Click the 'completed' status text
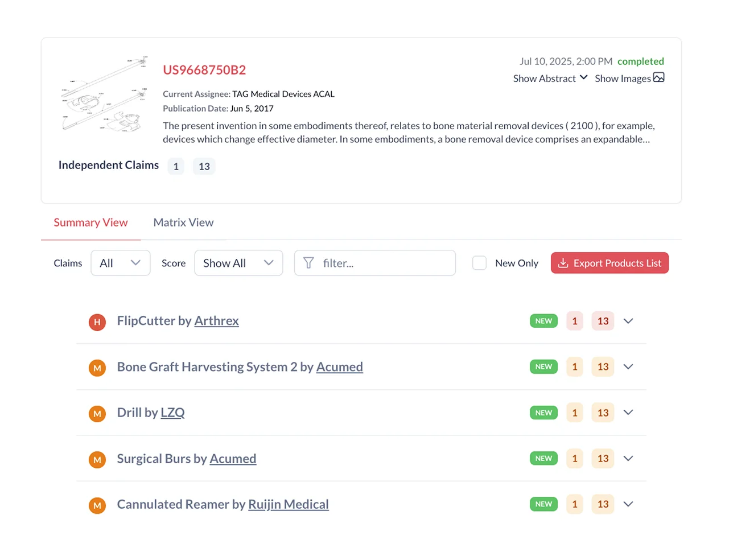729x560 pixels. click(641, 61)
